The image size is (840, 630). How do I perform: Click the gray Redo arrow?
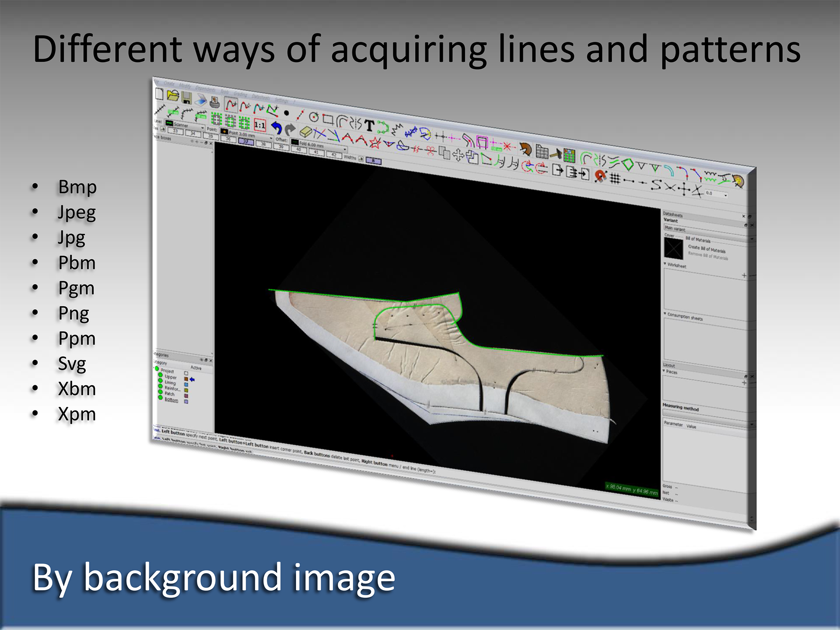[290, 129]
